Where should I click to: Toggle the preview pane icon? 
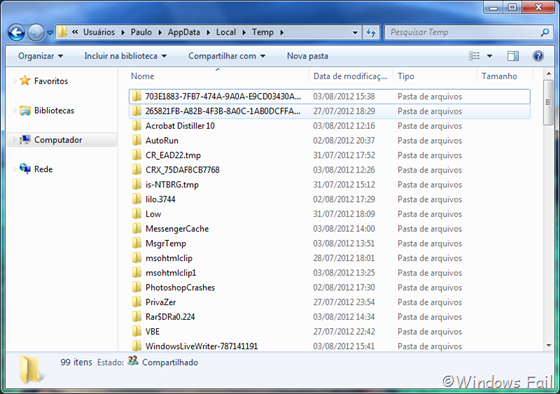tap(513, 56)
